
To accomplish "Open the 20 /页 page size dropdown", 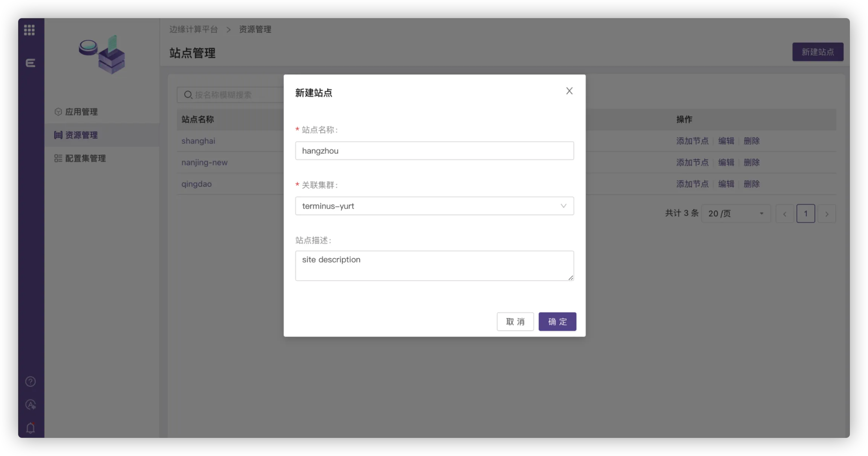I will pyautogui.click(x=735, y=214).
